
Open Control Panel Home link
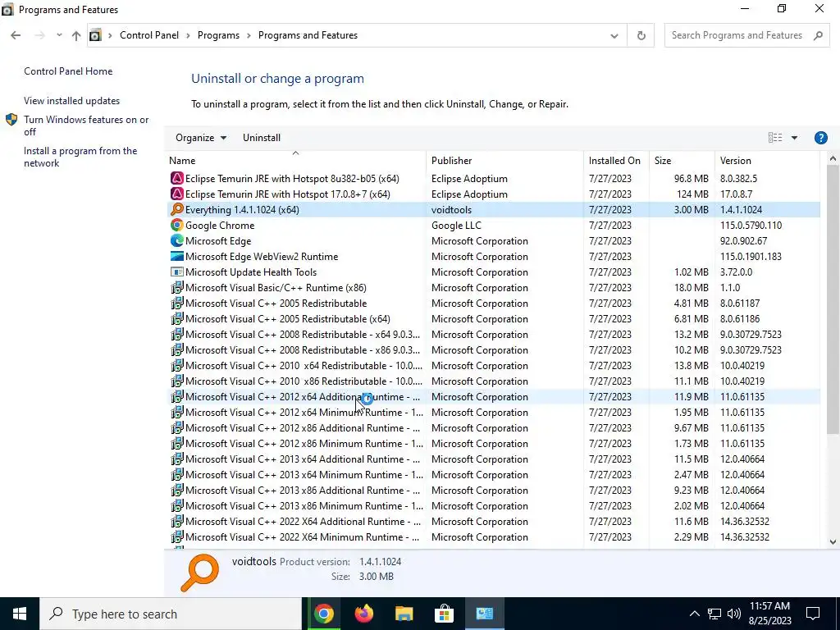[68, 71]
